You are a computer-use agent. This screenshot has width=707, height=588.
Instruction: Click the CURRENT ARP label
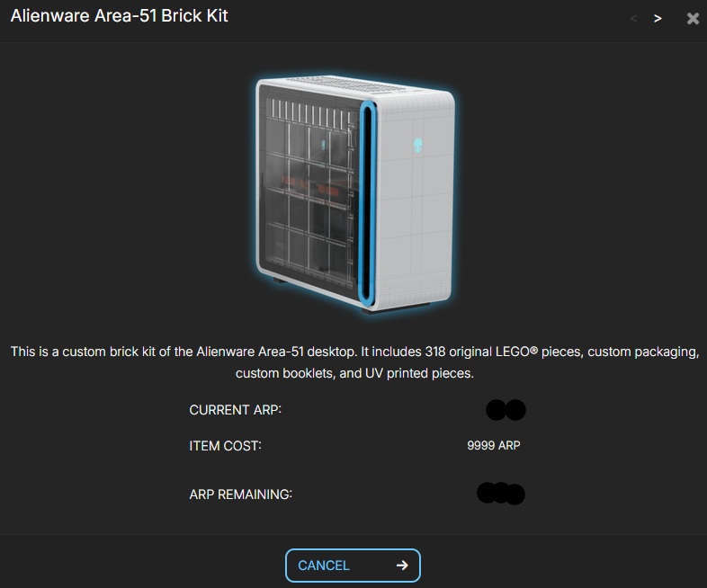[x=235, y=410]
